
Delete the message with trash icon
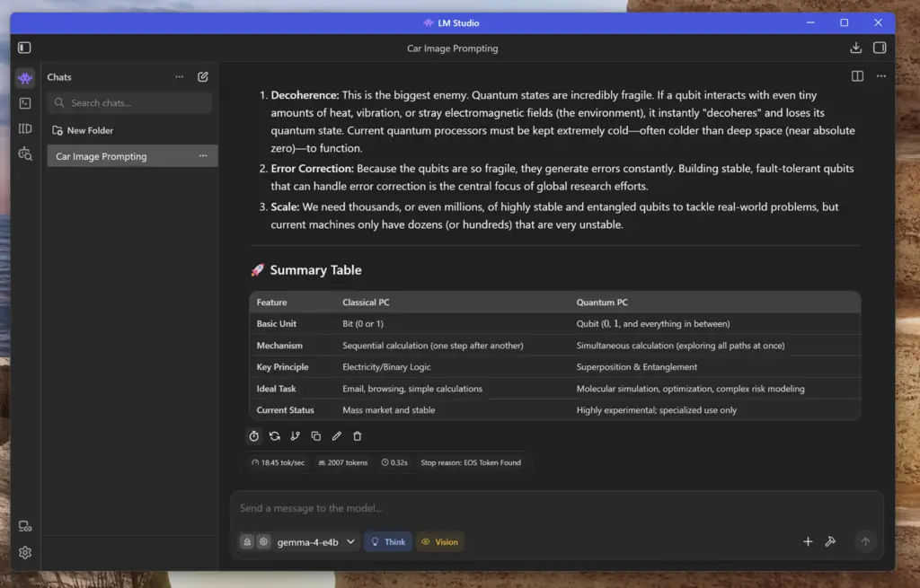pos(358,436)
